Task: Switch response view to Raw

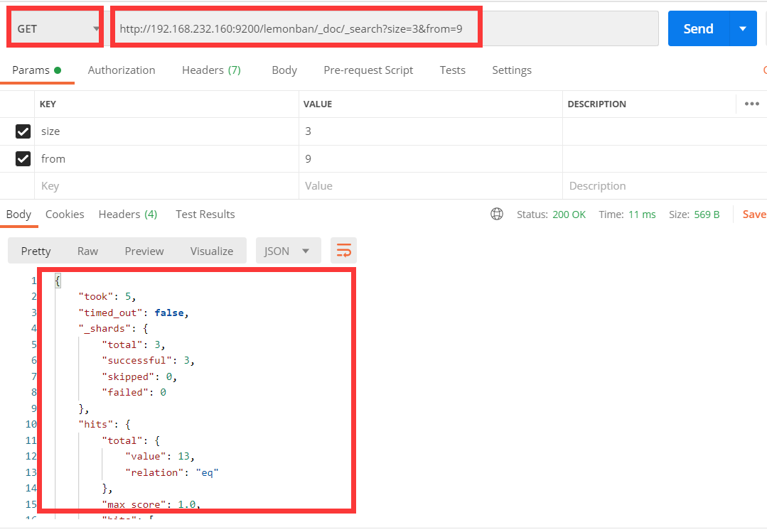Action: 88,251
